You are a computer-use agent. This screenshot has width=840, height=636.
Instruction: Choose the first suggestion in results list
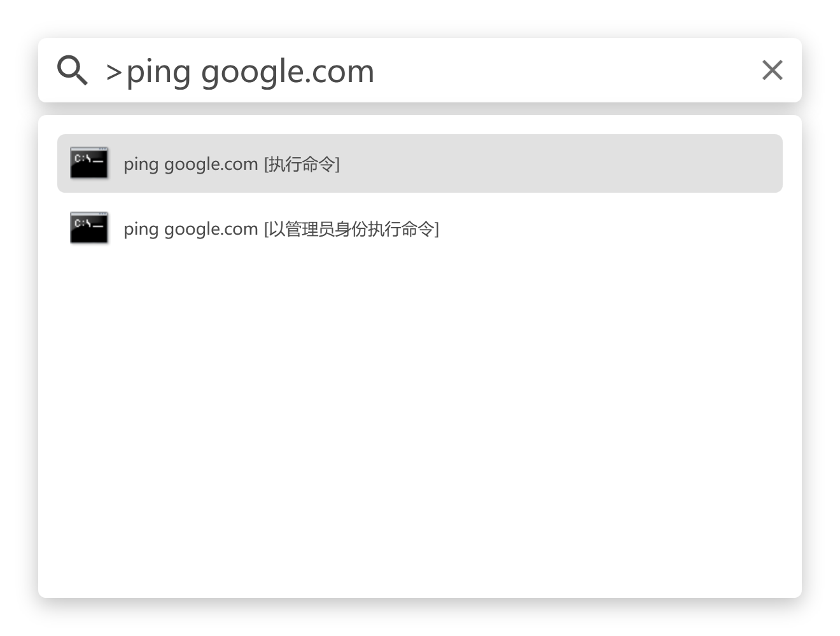420,163
